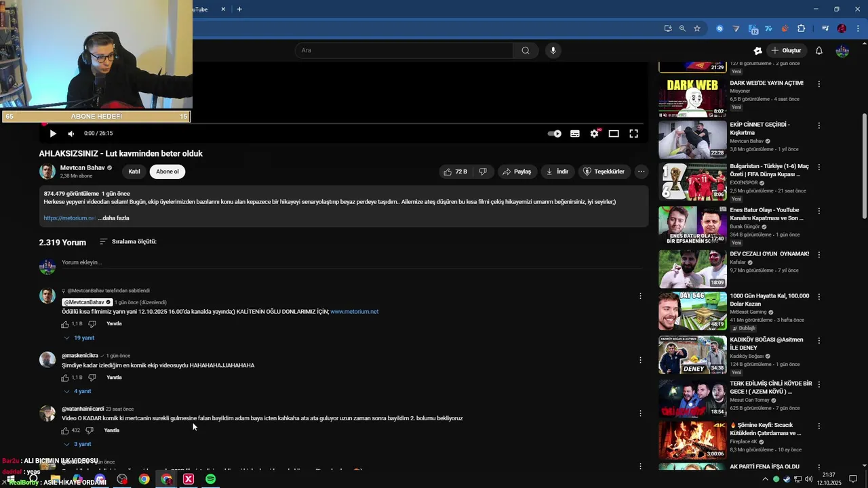
Task: Download the video using İndir
Action: click(x=557, y=171)
